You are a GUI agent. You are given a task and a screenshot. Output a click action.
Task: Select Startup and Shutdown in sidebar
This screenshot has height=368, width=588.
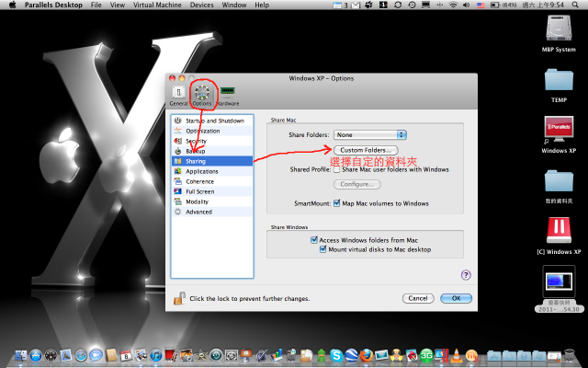point(212,121)
